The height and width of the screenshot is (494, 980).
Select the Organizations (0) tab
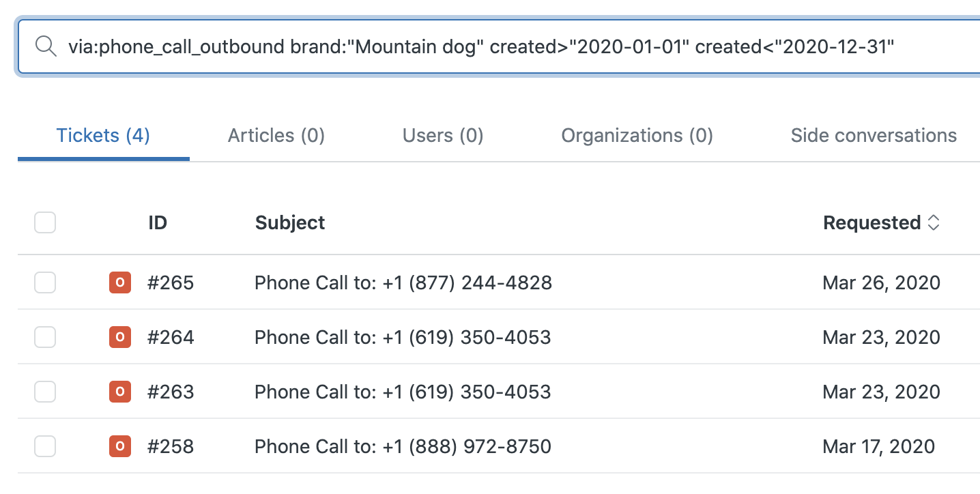pos(637,136)
